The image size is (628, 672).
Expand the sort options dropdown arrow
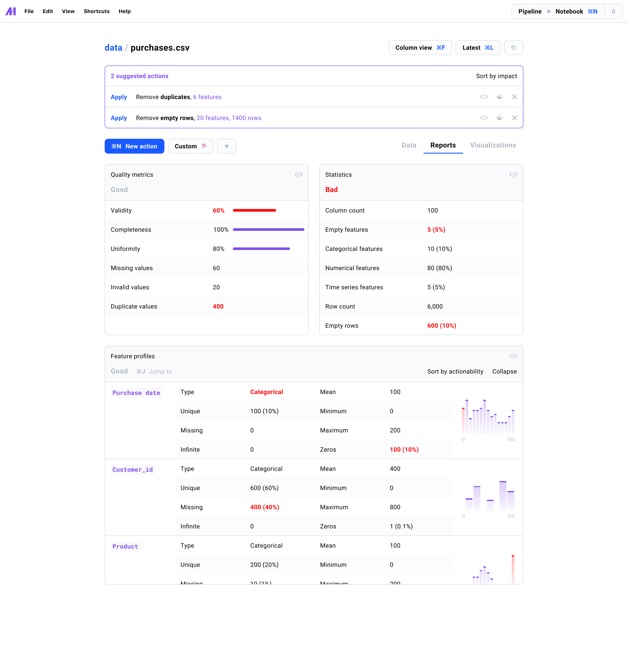point(227,146)
